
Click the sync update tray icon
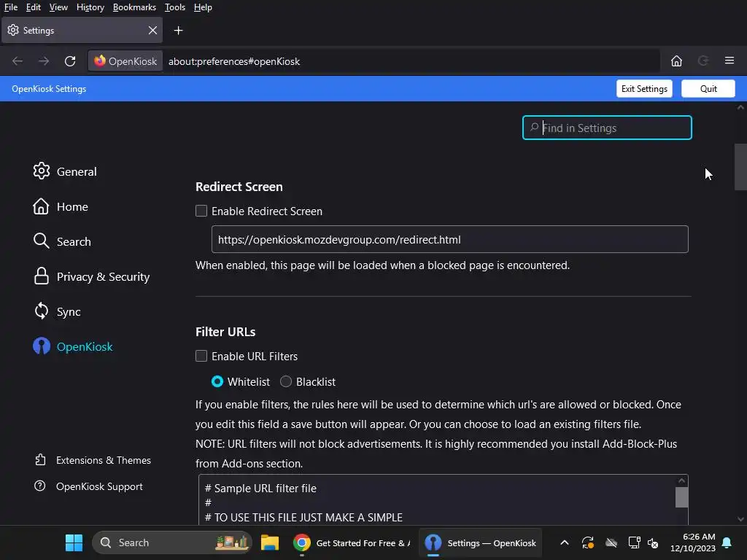coord(587,542)
